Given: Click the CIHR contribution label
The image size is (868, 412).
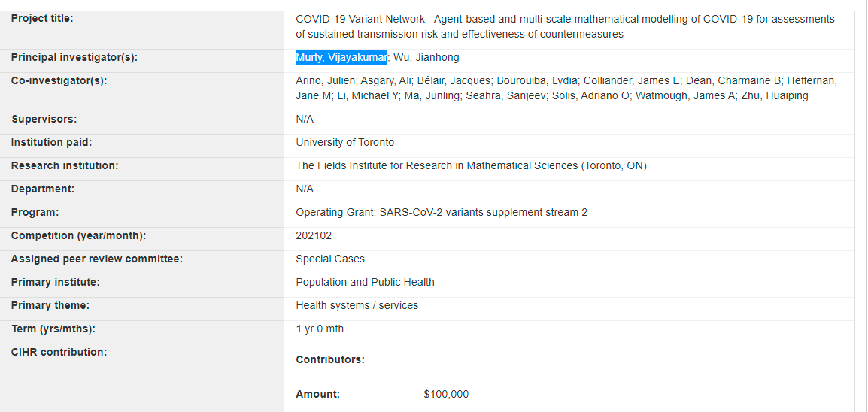Looking at the screenshot, I should coord(59,351).
